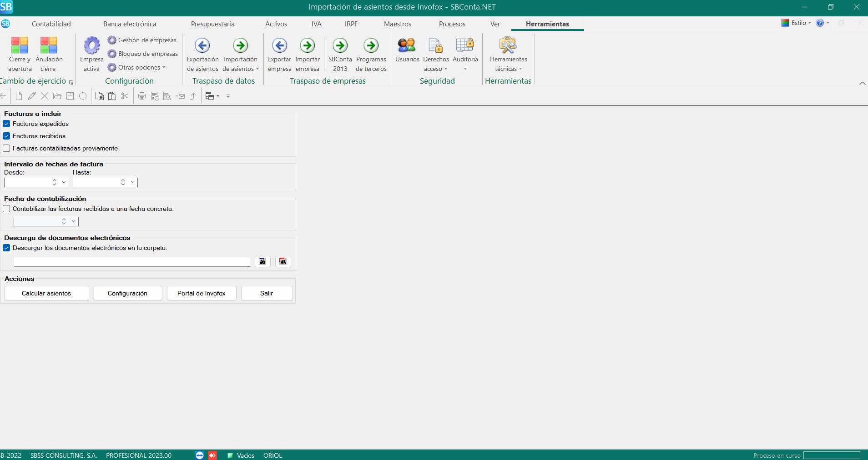Click the Portal de Invofox button
This screenshot has width=868, height=460.
[x=202, y=293]
